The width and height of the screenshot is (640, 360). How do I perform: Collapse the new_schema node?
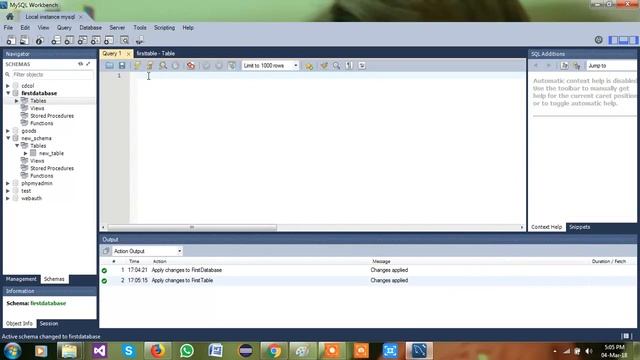click(x=8, y=138)
